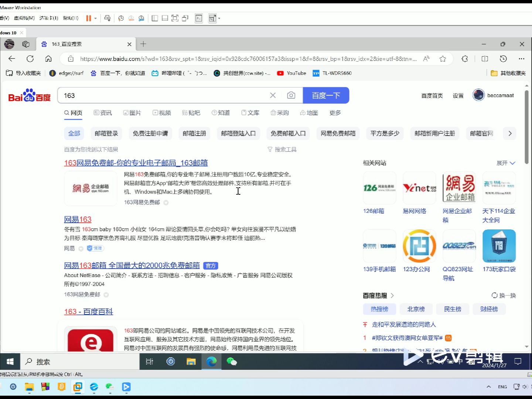
Task: Switch to the 资讯 search tab
Action: (x=103, y=113)
